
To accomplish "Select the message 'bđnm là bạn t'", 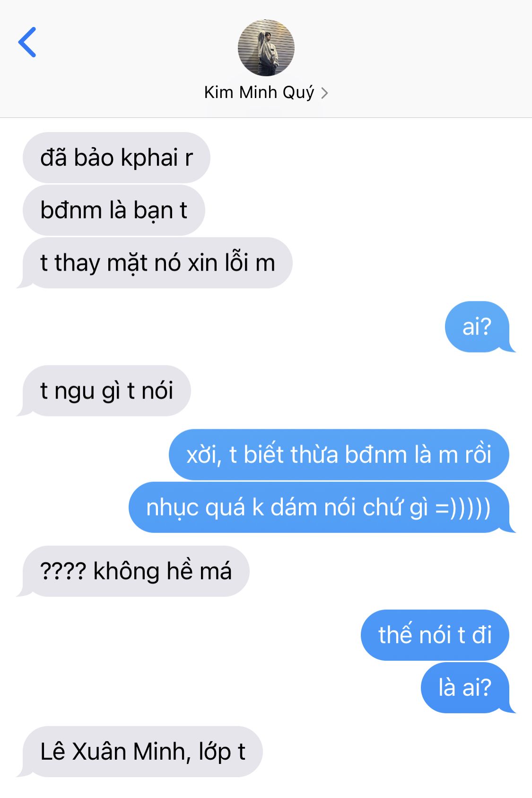I will tap(114, 210).
